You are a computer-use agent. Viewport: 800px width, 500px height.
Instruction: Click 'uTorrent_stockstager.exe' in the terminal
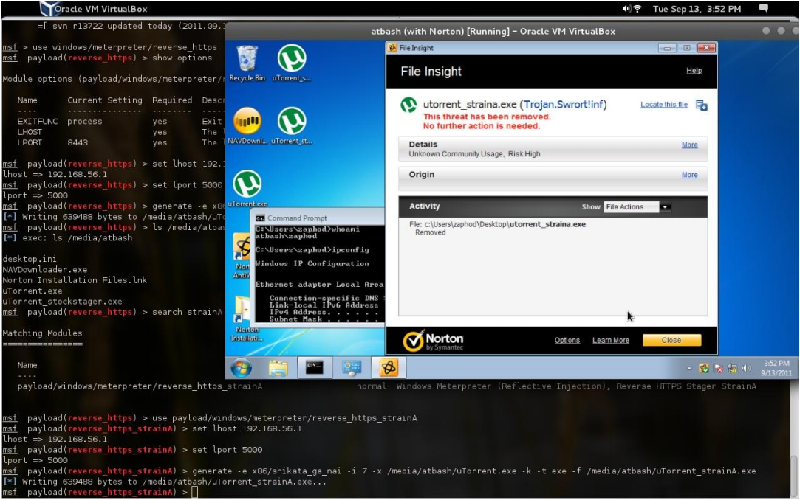tap(62, 302)
